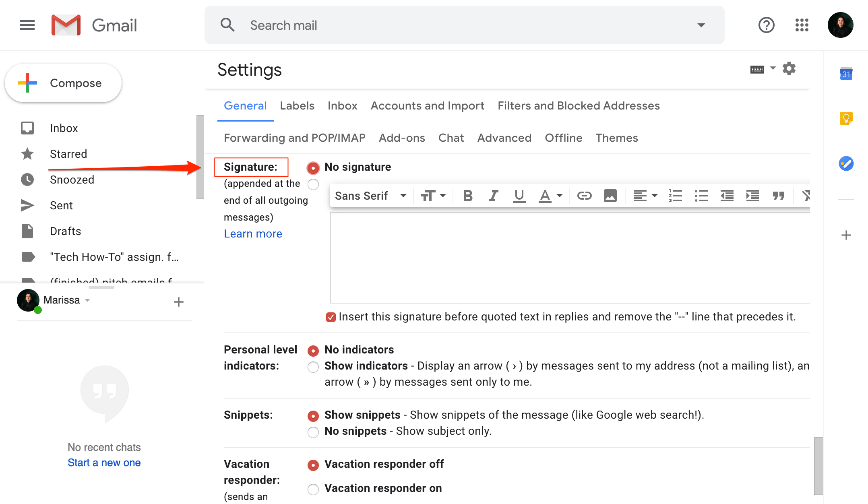This screenshot has height=504, width=868.
Task: Click the insert link icon
Action: tap(584, 196)
